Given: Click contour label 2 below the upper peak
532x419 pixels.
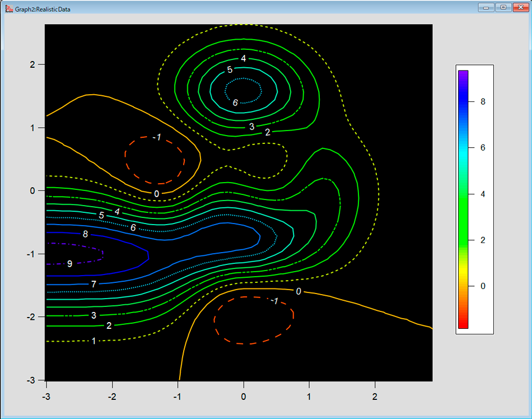Looking at the screenshot, I should coord(268,132).
